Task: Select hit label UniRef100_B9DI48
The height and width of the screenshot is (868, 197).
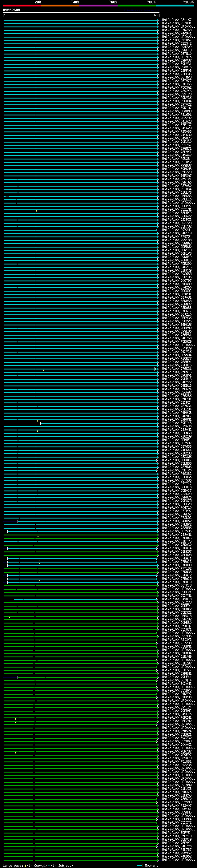Action: tap(177, 423)
